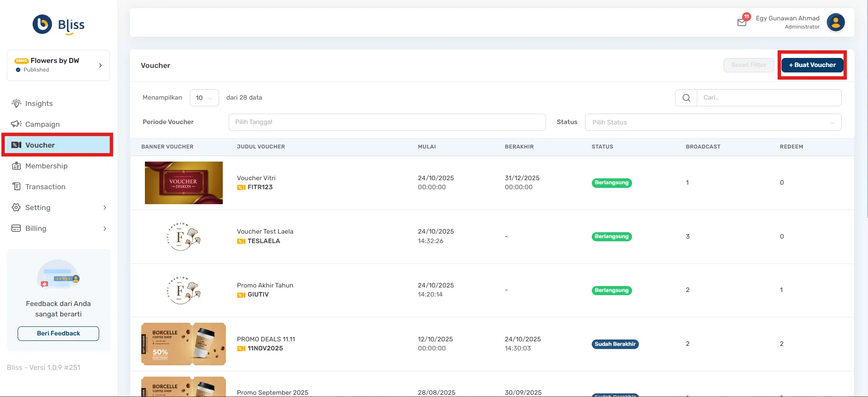Viewport: 868px width, 397px height.
Task: Click the user profile avatar
Action: (x=835, y=22)
